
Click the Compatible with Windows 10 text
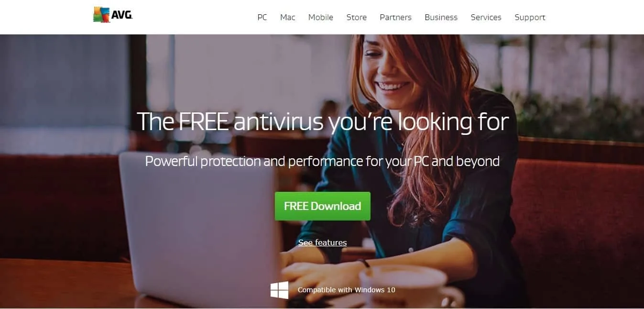pos(347,290)
